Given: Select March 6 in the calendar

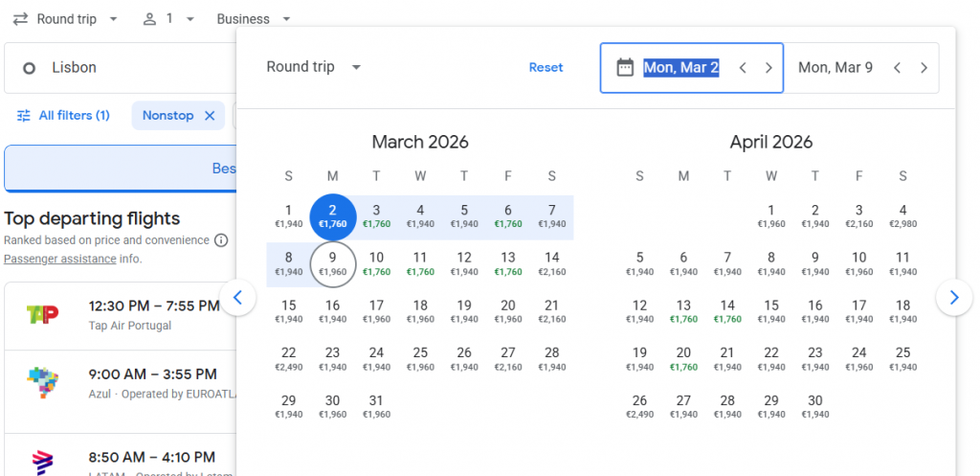Looking at the screenshot, I should 507,216.
